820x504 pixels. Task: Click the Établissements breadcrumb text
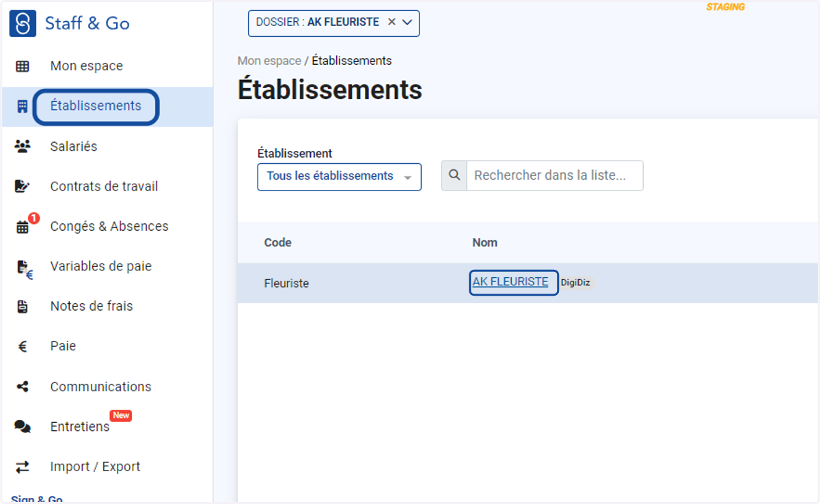352,61
